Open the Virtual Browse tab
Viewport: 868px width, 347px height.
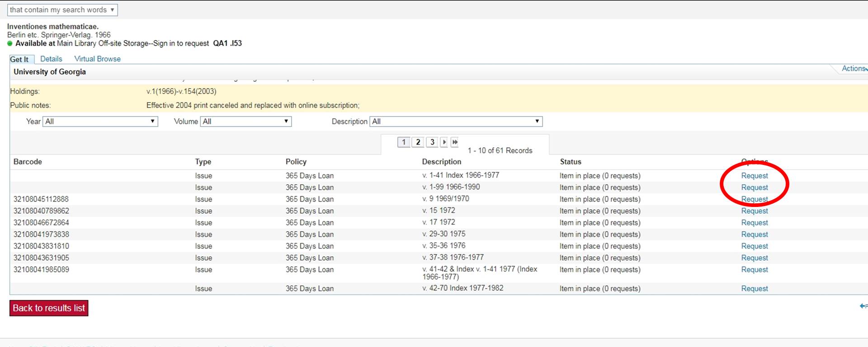coord(97,59)
